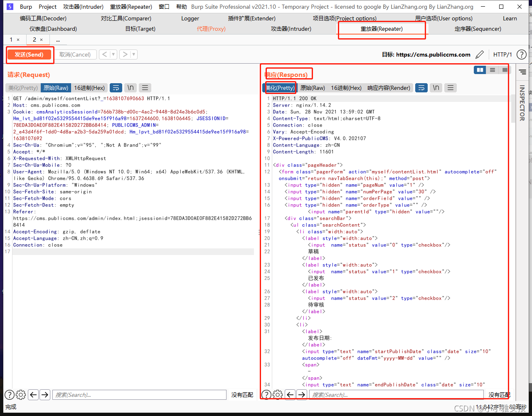Go to next search match in response
Image resolution: width=532 pixels, height=416 pixels.
[x=302, y=395]
